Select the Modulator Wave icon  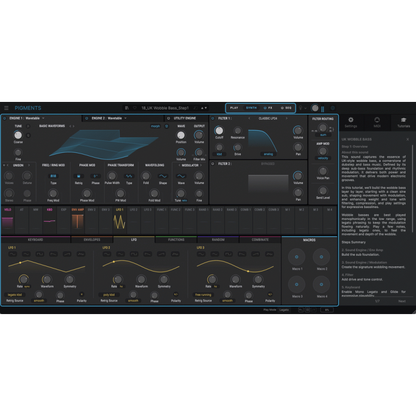(181, 176)
